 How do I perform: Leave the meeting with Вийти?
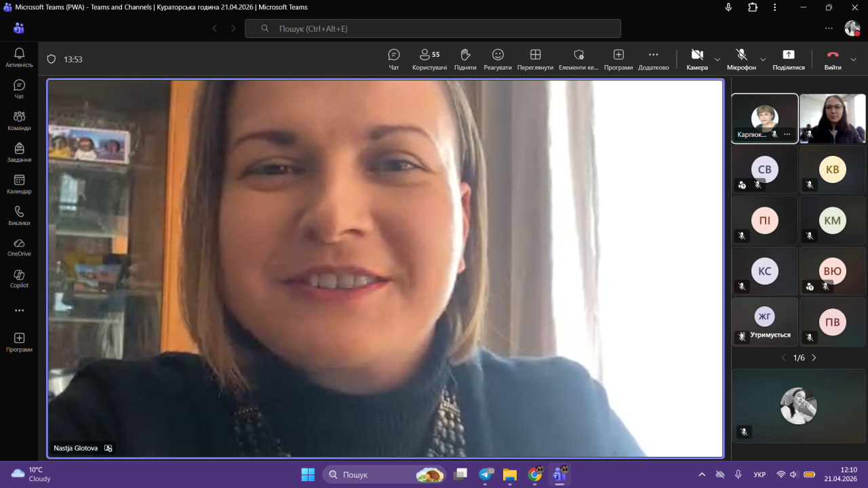point(833,59)
